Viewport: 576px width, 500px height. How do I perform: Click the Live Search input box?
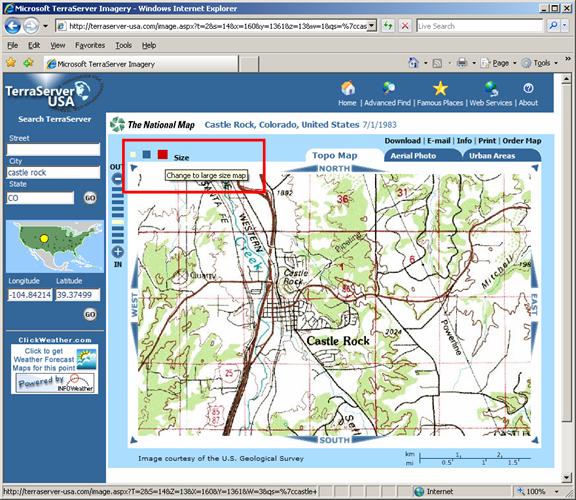pyautogui.click(x=479, y=26)
